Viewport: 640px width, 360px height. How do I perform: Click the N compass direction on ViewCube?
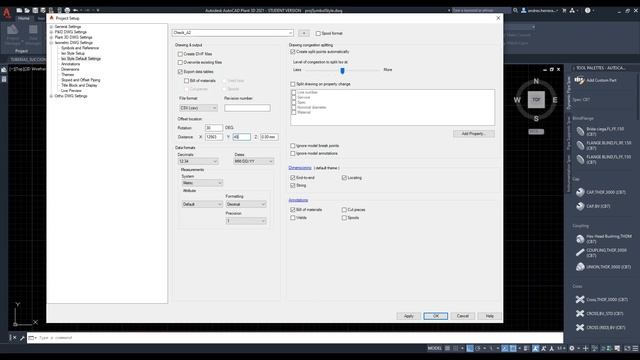536,81
